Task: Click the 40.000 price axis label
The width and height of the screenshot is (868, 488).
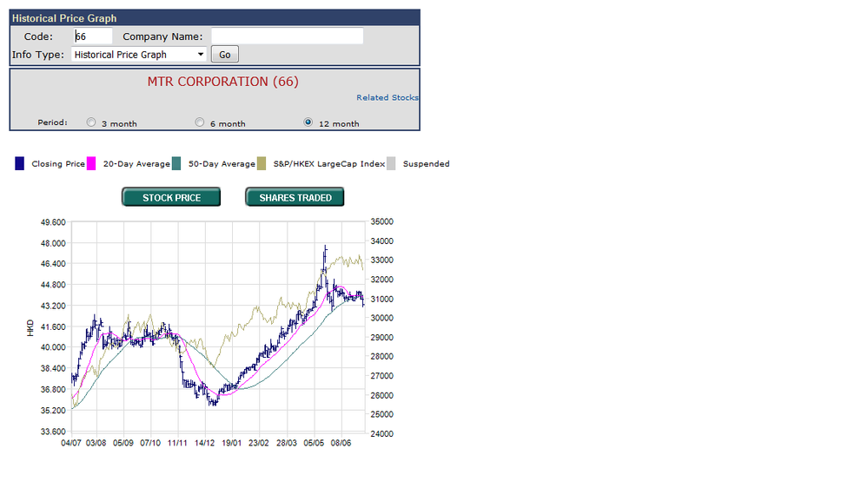Action: tap(53, 347)
